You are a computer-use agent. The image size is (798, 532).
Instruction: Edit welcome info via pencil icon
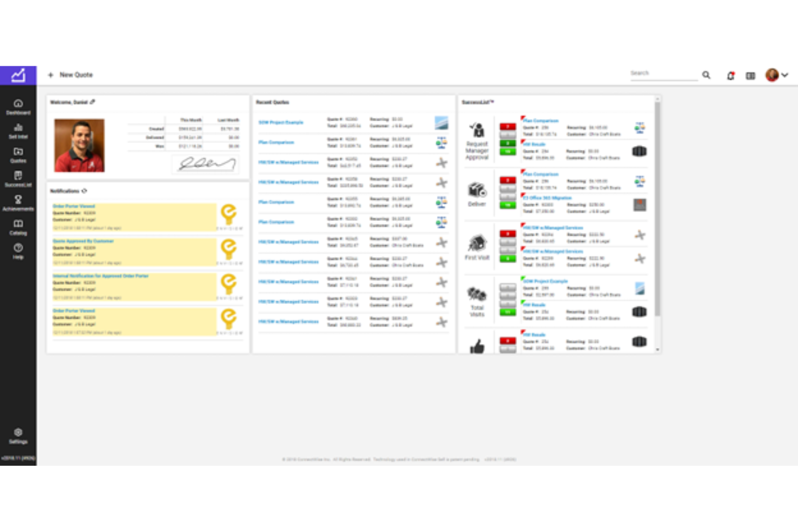93,102
